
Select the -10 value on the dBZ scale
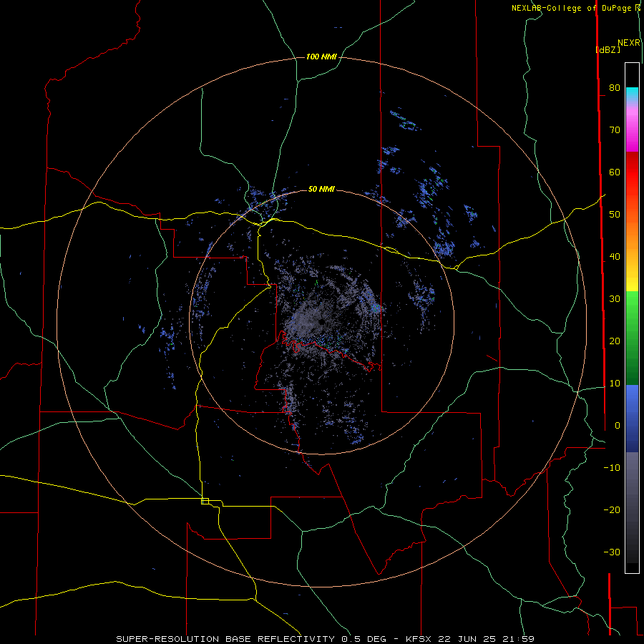[x=612, y=467]
